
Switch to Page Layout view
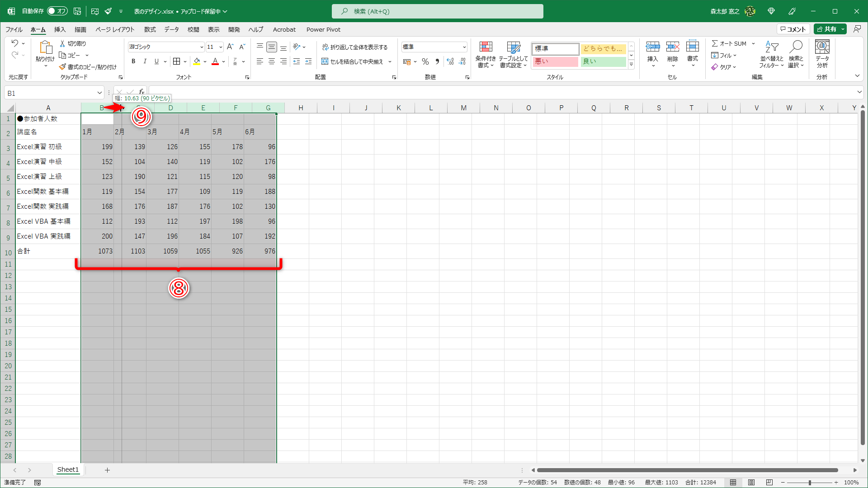coord(751,482)
